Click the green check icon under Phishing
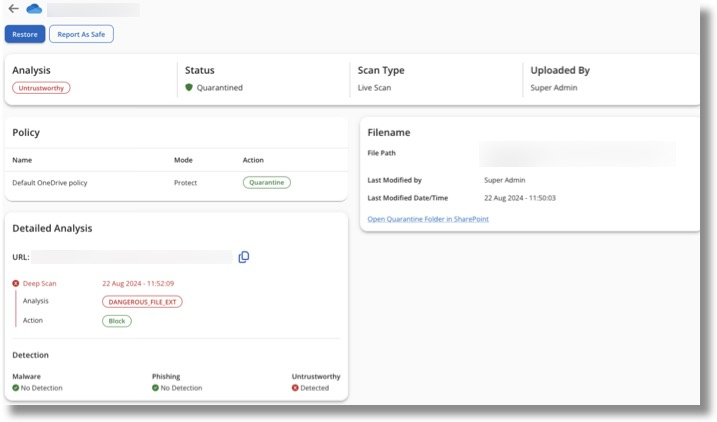Image resolution: width=717 pixels, height=422 pixels. (x=156, y=388)
